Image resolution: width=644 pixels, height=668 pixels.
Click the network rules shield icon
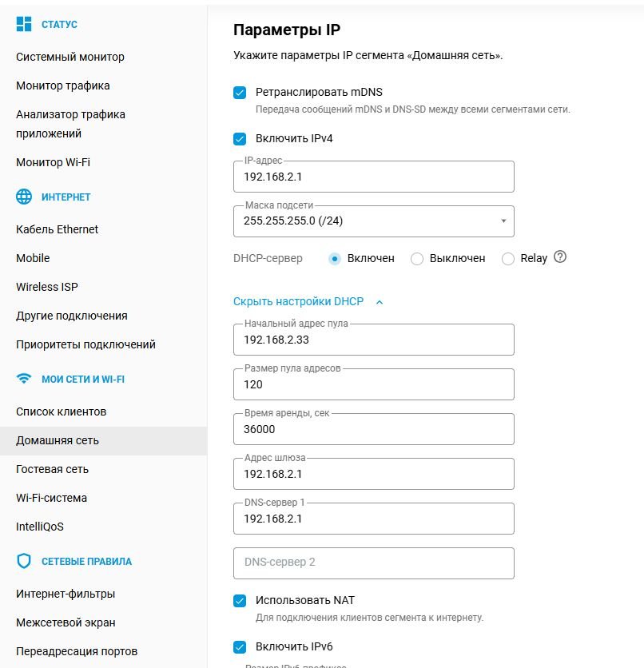[24, 561]
